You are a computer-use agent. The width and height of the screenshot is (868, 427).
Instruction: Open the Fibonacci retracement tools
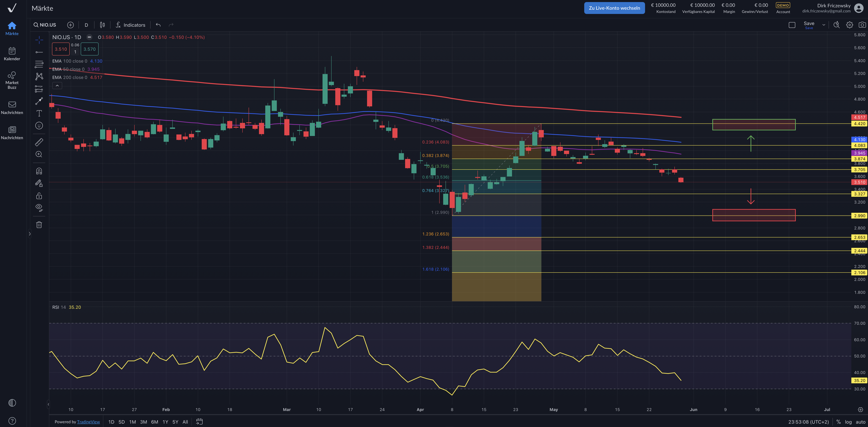39,64
